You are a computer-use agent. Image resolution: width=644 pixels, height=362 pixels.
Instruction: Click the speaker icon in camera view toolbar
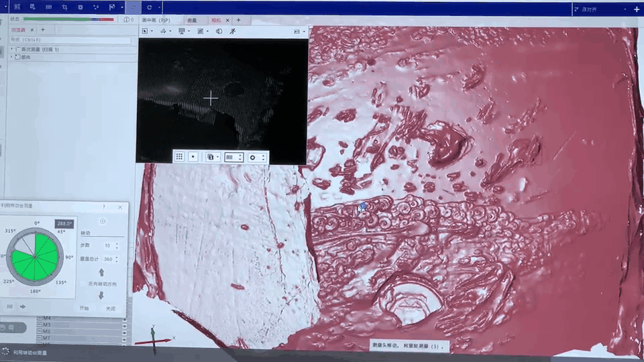tap(219, 32)
